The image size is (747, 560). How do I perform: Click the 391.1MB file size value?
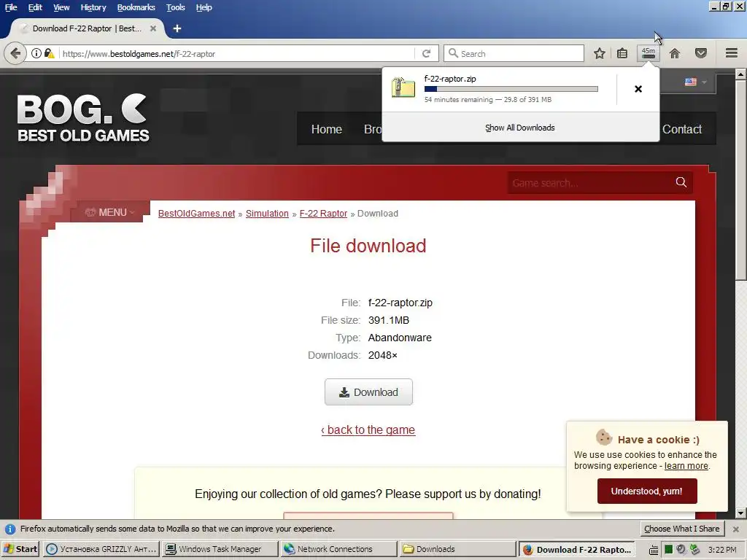388,320
